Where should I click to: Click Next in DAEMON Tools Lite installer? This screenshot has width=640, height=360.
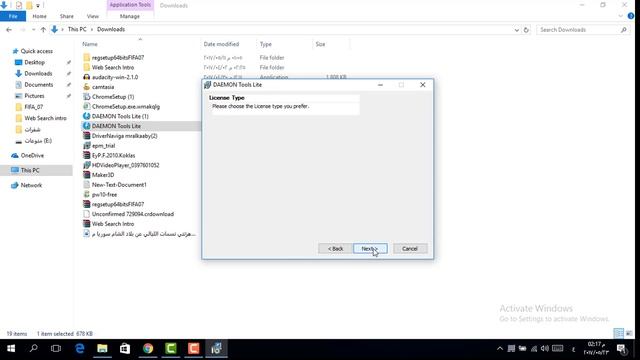(x=370, y=249)
